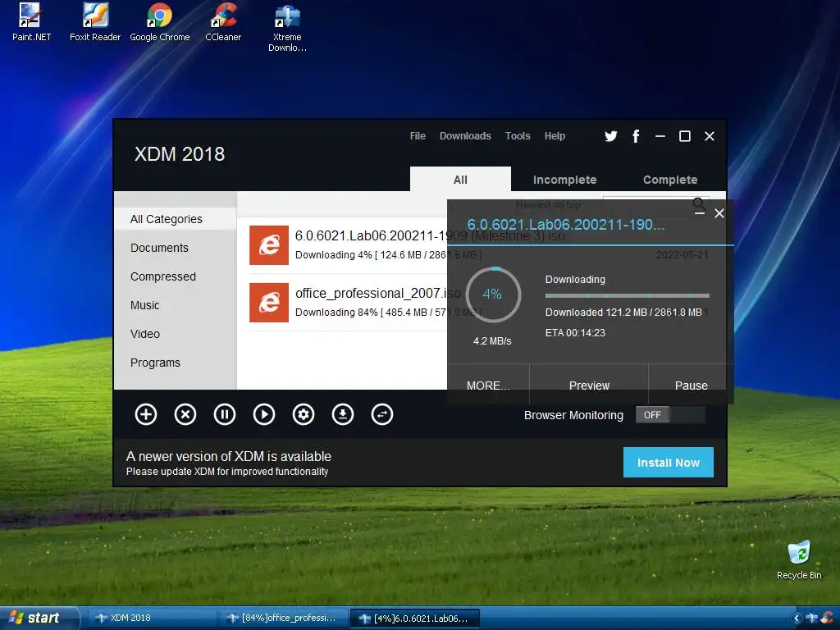Click MORE... in download popup
The image size is (840, 630).
coord(488,386)
